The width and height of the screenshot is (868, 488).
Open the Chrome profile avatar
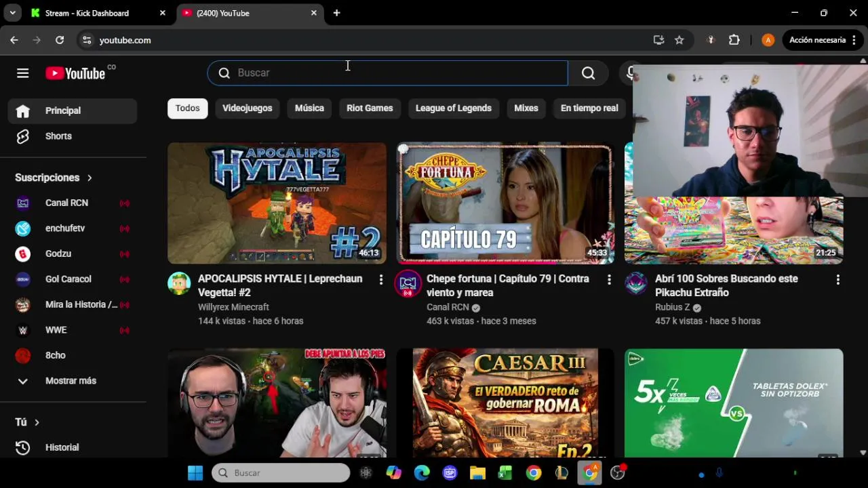coord(768,40)
